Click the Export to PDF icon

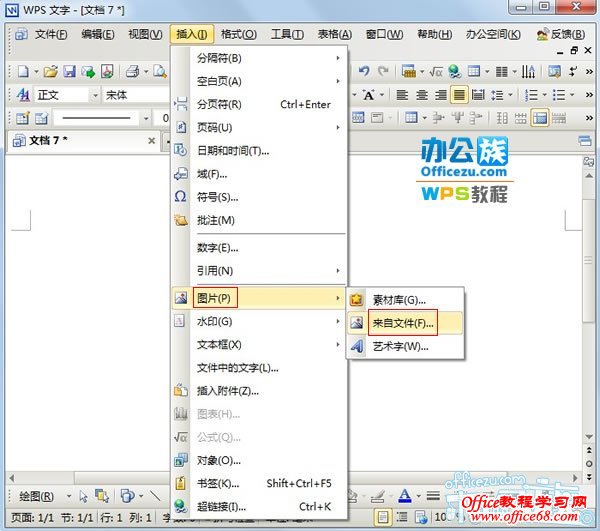coord(108,72)
